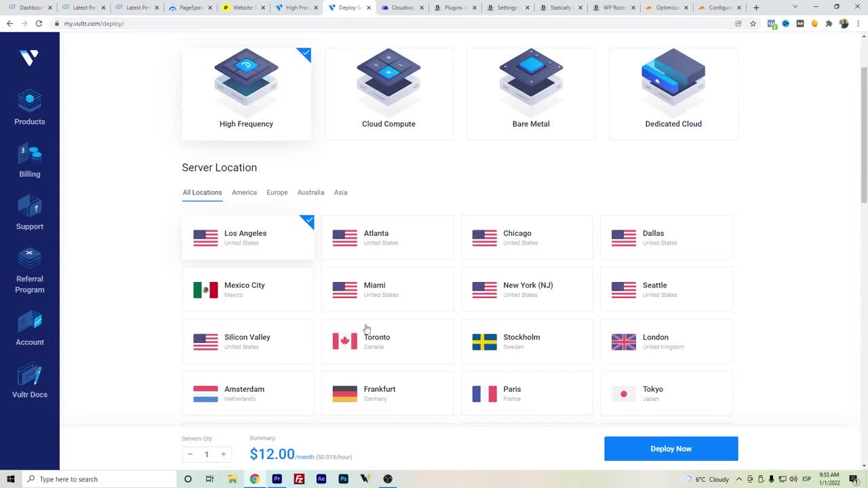Open Task View on the taskbar
The width and height of the screenshot is (868, 488).
pos(210,479)
